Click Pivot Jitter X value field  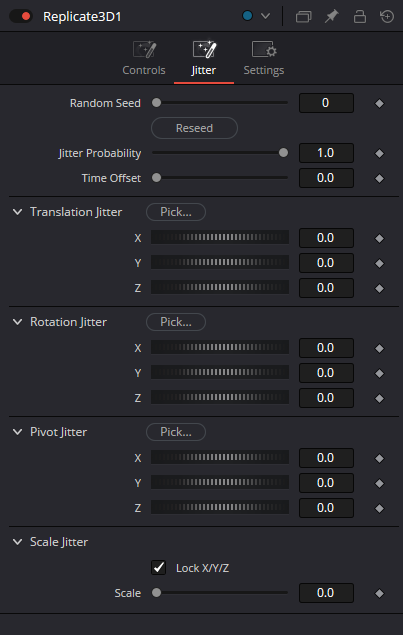point(326,458)
